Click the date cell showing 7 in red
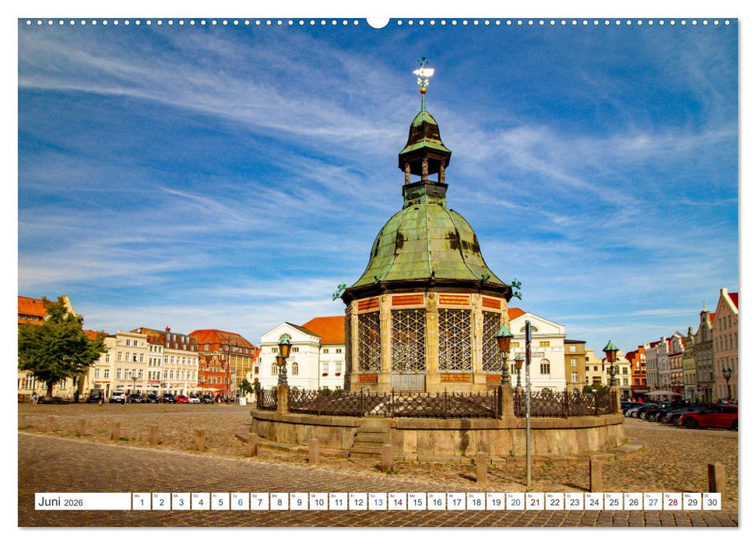This screenshot has height=545, width=756. point(259,502)
